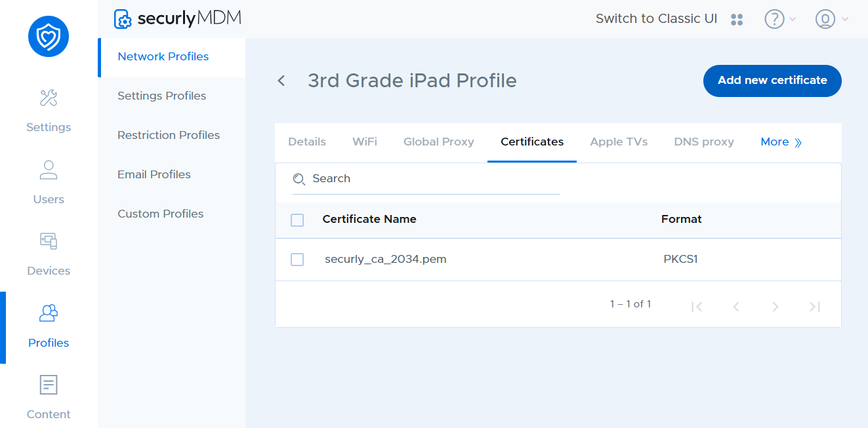Go to Users section

pos(49,182)
